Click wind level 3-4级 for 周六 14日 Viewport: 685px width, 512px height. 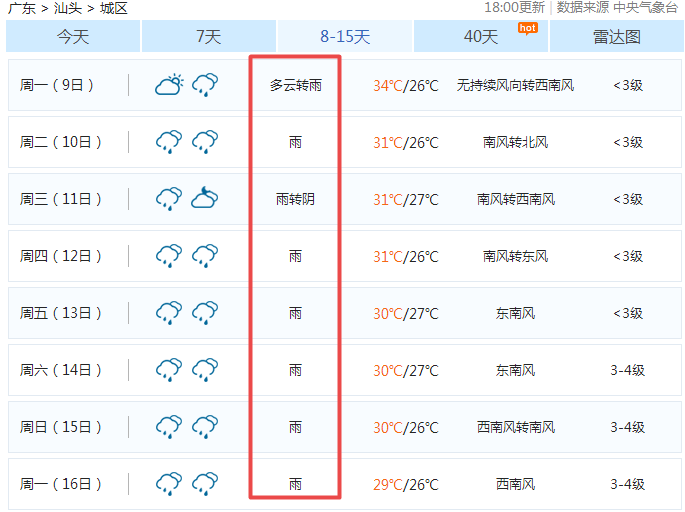tap(628, 370)
